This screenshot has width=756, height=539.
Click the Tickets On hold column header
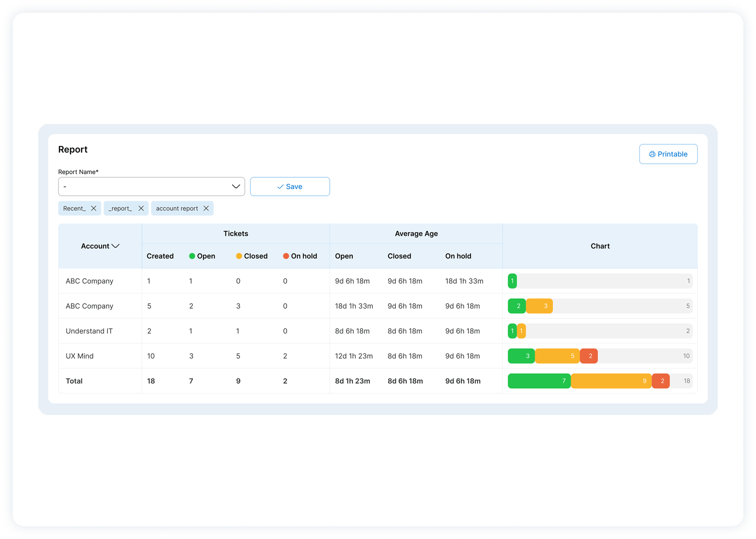click(300, 256)
